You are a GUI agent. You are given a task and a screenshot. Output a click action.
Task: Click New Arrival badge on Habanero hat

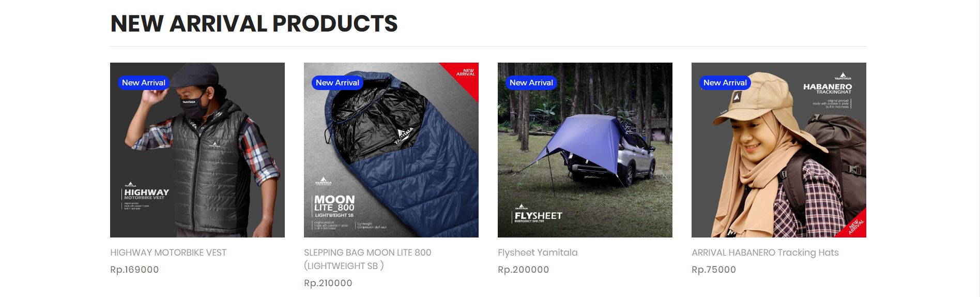(725, 83)
